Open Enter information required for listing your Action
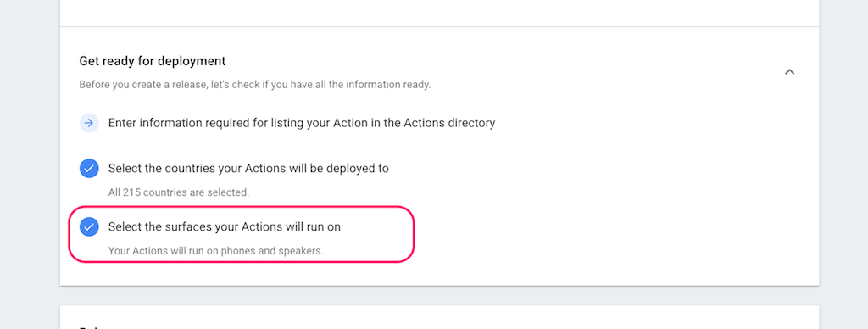Viewport: 868px width, 329px height. click(302, 123)
